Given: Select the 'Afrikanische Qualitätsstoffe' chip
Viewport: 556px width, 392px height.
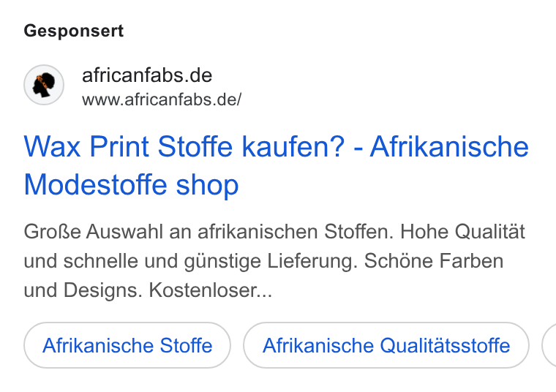Looking at the screenshot, I should point(386,345).
